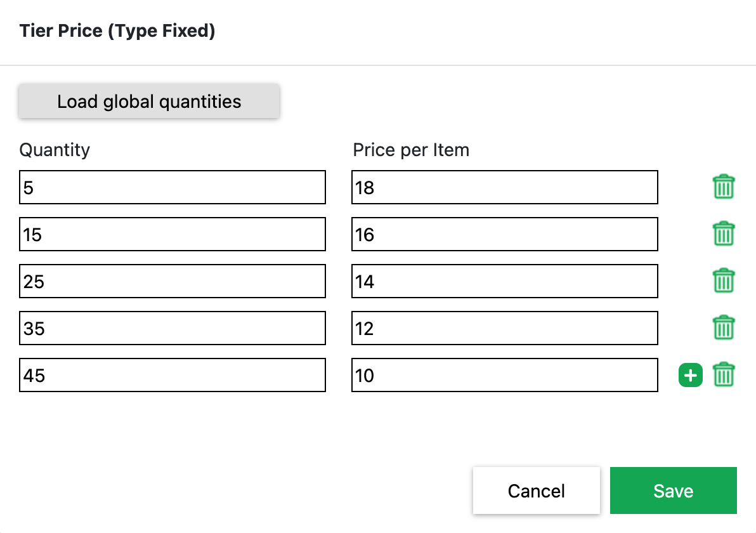Select the Quantity field containing 25
The width and height of the screenshot is (756, 533).
(x=173, y=281)
